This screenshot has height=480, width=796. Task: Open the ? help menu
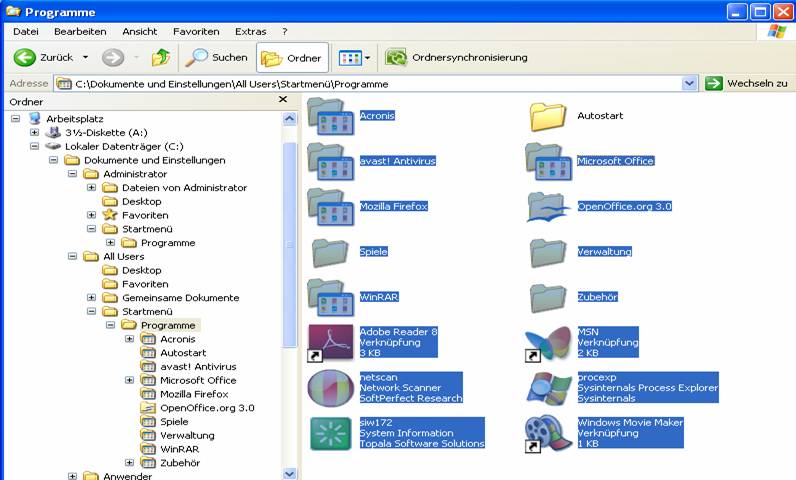(285, 31)
